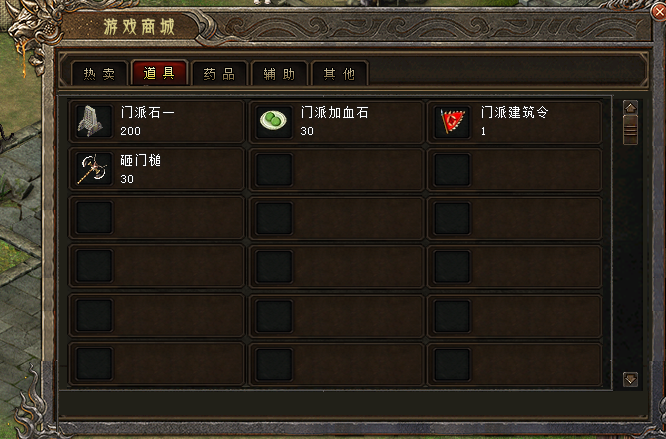Switch to the 药品 tab

coord(219,73)
